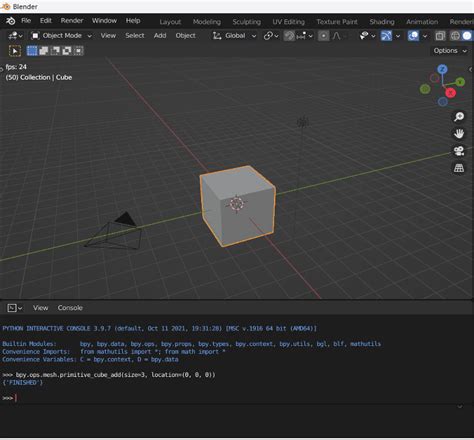Switch to wireframe viewport shading
The image size is (474, 440).
click(x=455, y=36)
